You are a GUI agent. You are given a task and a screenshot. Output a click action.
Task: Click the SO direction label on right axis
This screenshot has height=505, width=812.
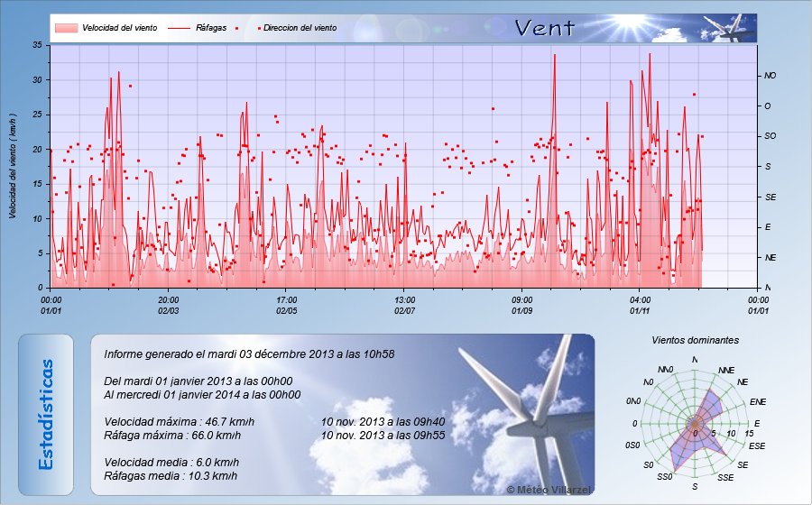[770, 136]
